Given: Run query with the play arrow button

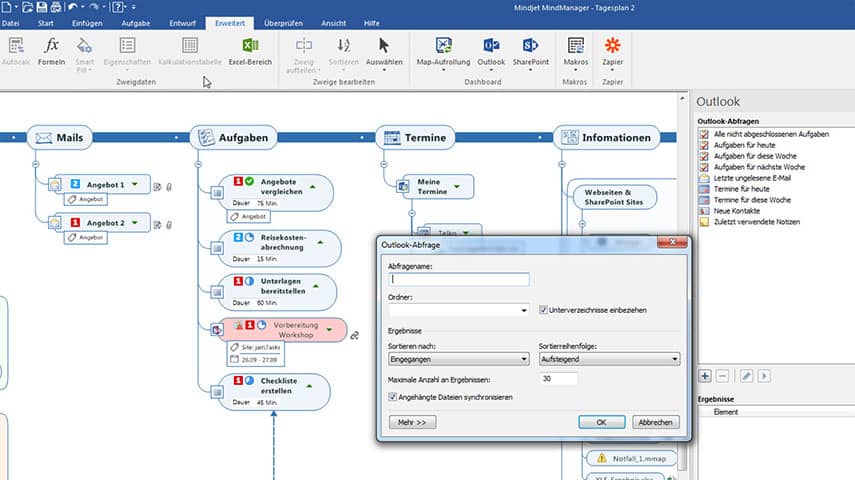Looking at the screenshot, I should 764,376.
